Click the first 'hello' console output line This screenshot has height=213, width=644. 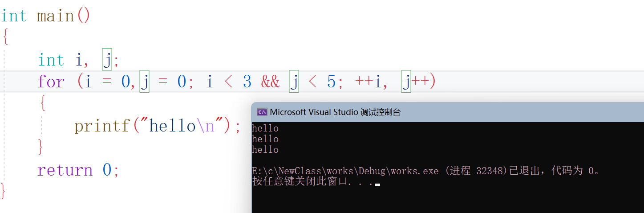[x=265, y=128]
